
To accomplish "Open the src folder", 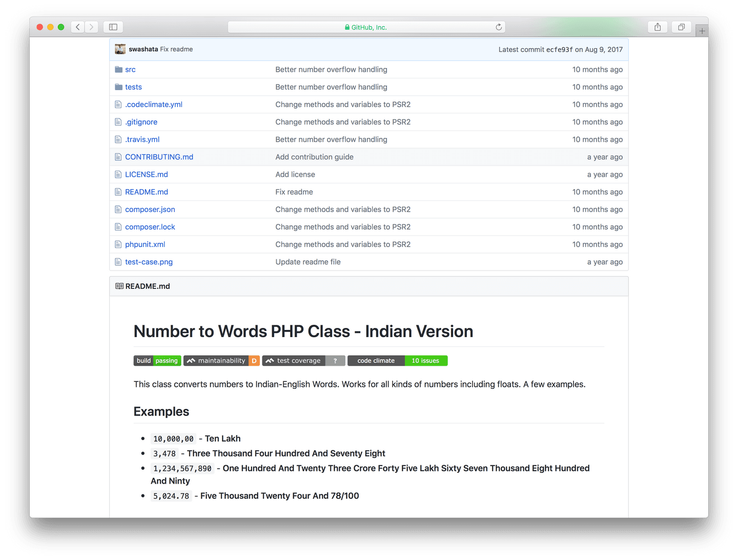I will click(130, 70).
